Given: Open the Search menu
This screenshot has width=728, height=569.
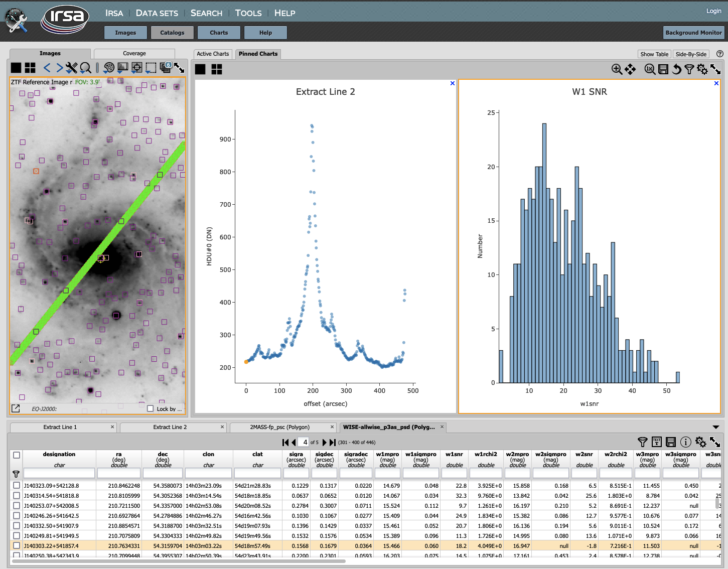Looking at the screenshot, I should (x=206, y=13).
